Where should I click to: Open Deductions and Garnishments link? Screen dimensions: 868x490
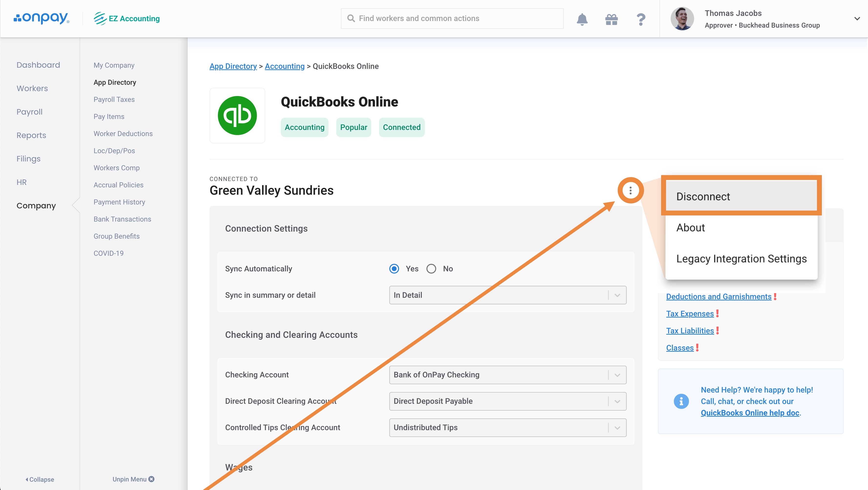718,297
